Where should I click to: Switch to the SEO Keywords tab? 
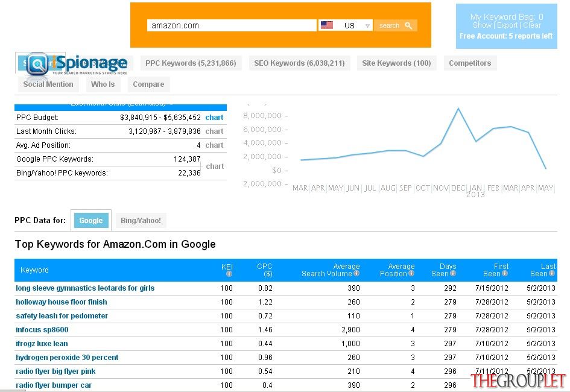pyautogui.click(x=299, y=63)
